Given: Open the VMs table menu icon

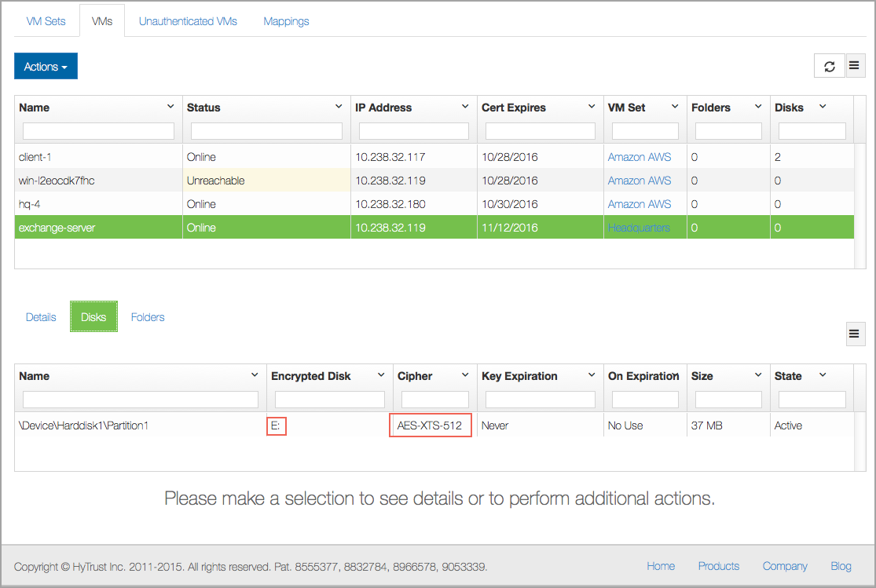Looking at the screenshot, I should (x=854, y=66).
